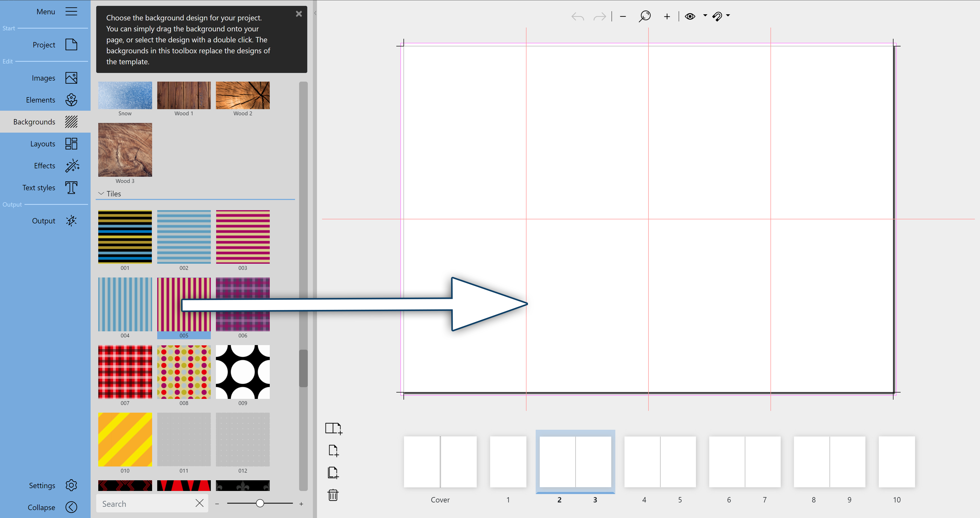Click the undo arrow icon
The height and width of the screenshot is (518, 980).
pyautogui.click(x=578, y=16)
